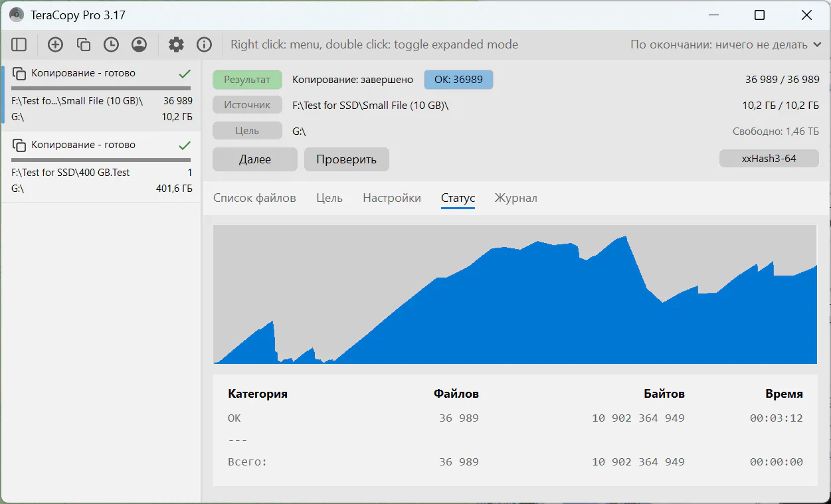Open settings gear icon

tap(176, 44)
